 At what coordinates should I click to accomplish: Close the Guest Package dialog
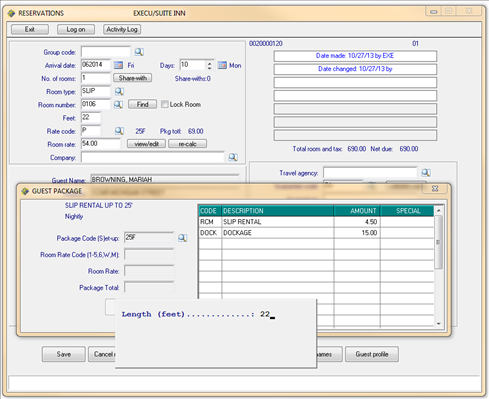click(435, 188)
